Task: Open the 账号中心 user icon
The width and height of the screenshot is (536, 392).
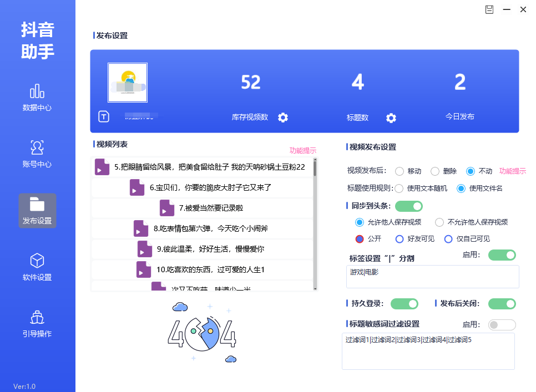Action: [x=37, y=147]
